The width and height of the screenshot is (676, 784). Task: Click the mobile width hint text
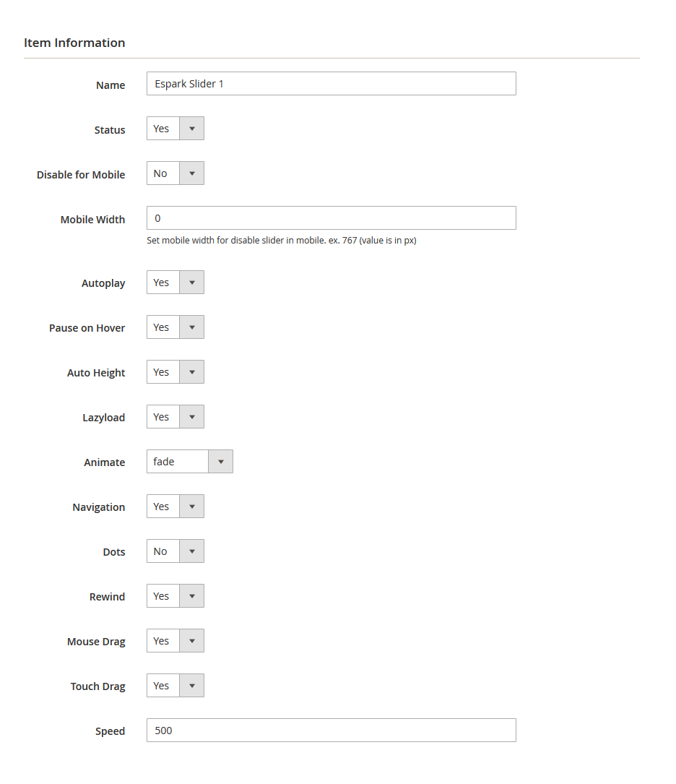(282, 241)
